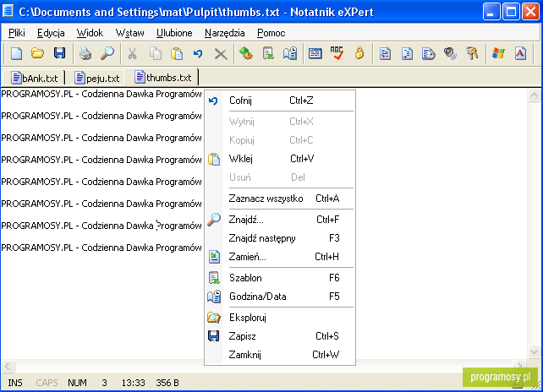Choose Wklej in the context menu

tap(280, 159)
